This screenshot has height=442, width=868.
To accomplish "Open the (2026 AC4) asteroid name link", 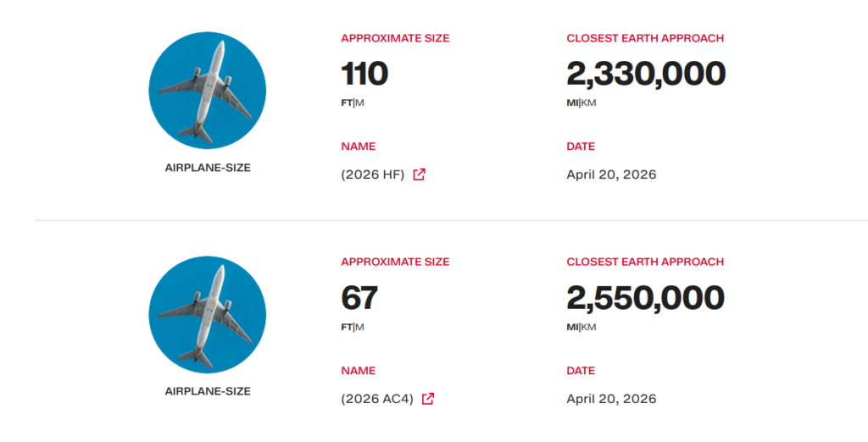I will click(377, 399).
